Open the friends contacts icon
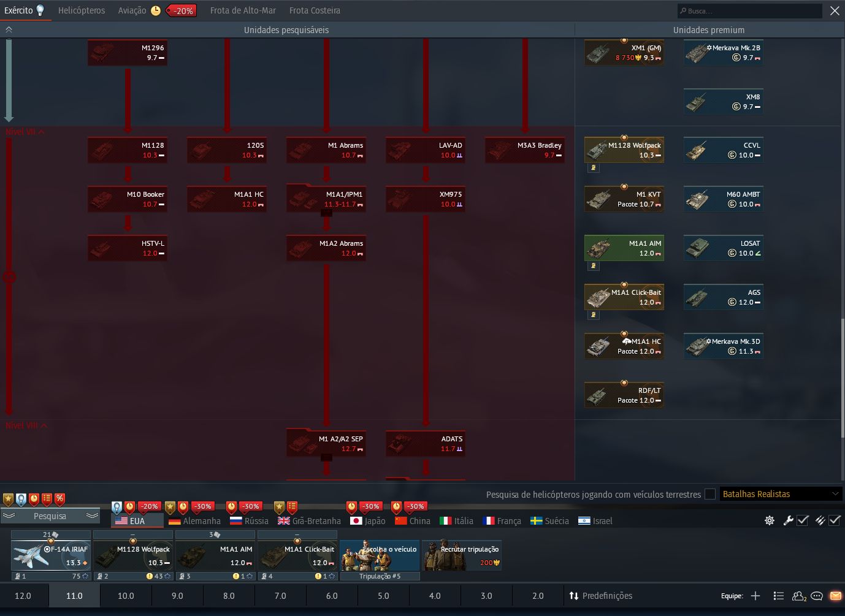 pyautogui.click(x=799, y=596)
